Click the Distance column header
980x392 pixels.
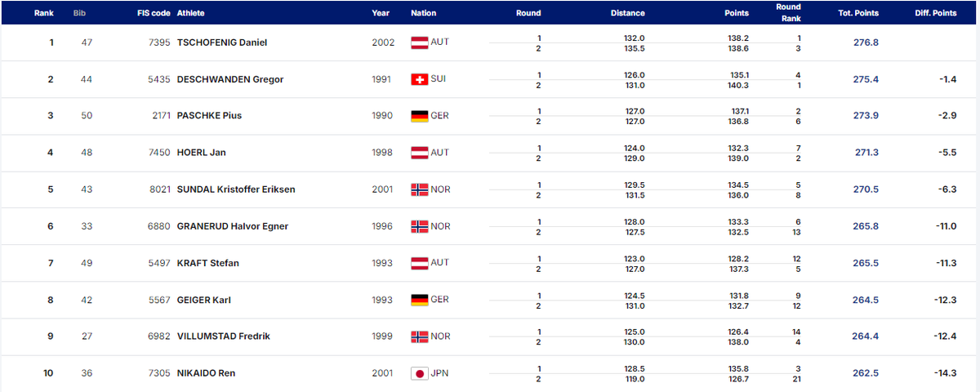[627, 13]
